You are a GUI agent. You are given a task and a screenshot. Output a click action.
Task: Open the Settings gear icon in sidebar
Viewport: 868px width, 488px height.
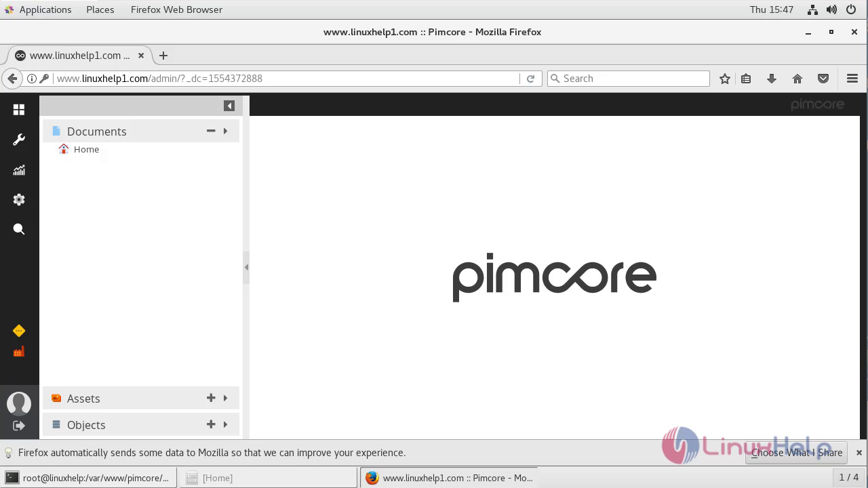tap(19, 199)
